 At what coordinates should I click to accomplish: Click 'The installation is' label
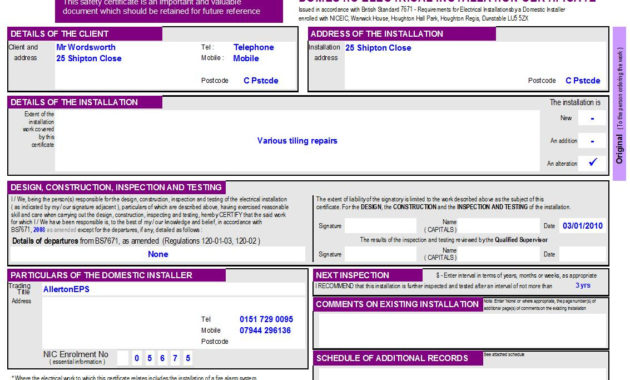tap(575, 103)
